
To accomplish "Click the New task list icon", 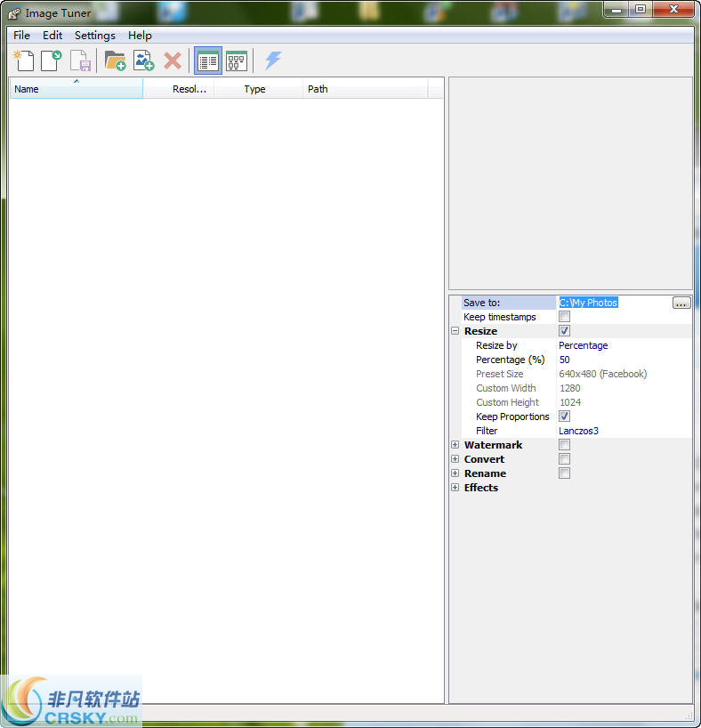I will [x=24, y=61].
